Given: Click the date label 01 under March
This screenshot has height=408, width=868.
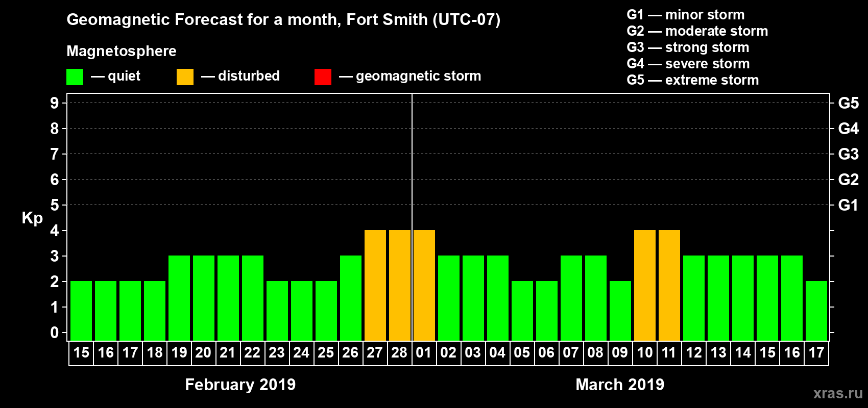Looking at the screenshot, I should click(424, 353).
